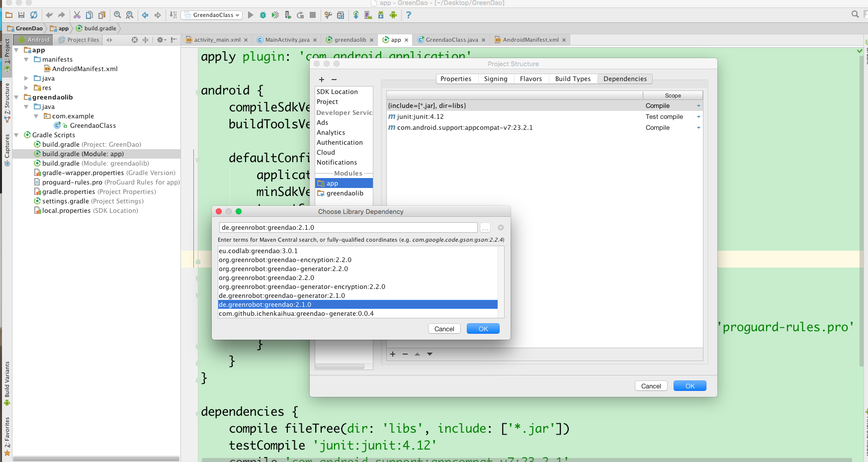The height and width of the screenshot is (462, 868).
Task: Click the Replace icon in toolbar
Action: (x=130, y=15)
